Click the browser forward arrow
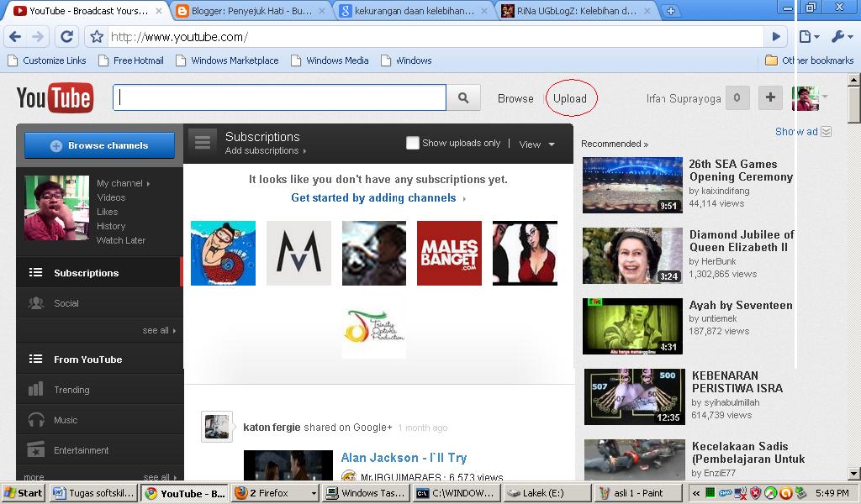This screenshot has height=504, width=861. tap(38, 37)
